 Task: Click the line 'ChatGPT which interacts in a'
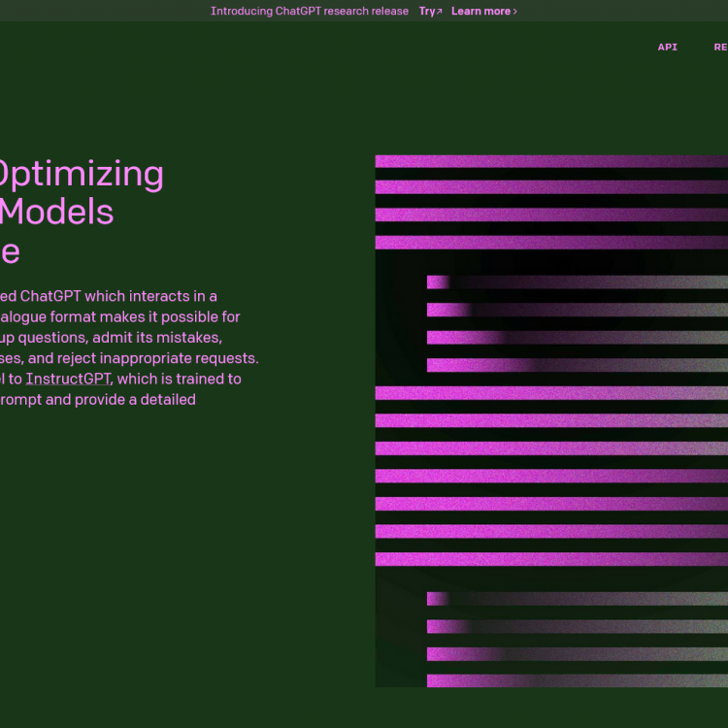(x=108, y=296)
